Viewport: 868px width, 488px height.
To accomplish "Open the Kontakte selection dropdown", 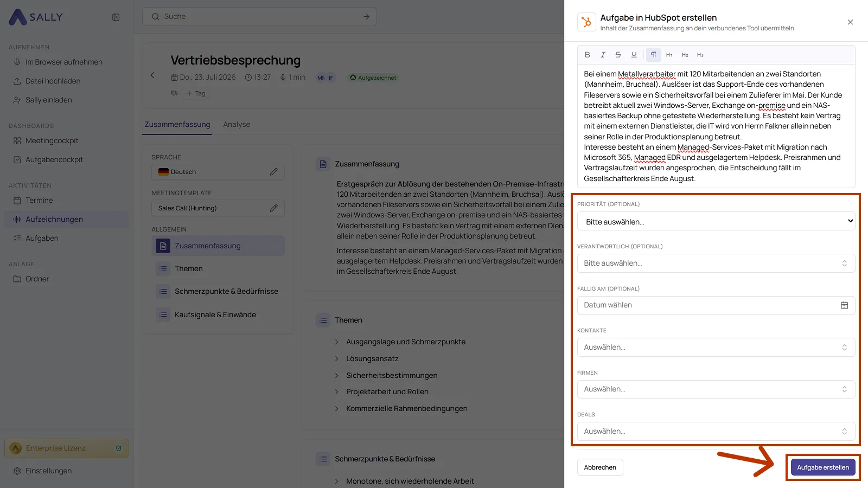I will [x=716, y=348].
